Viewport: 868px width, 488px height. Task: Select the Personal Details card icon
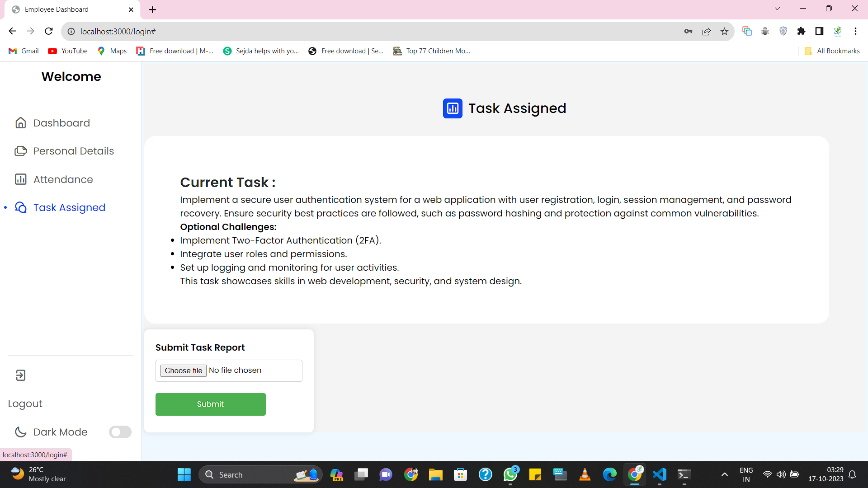(21, 151)
